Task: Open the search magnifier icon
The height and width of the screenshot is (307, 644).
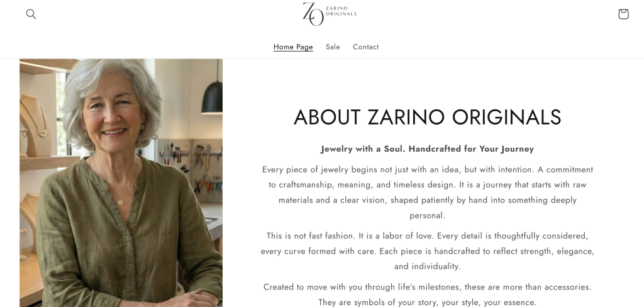Action: click(31, 14)
